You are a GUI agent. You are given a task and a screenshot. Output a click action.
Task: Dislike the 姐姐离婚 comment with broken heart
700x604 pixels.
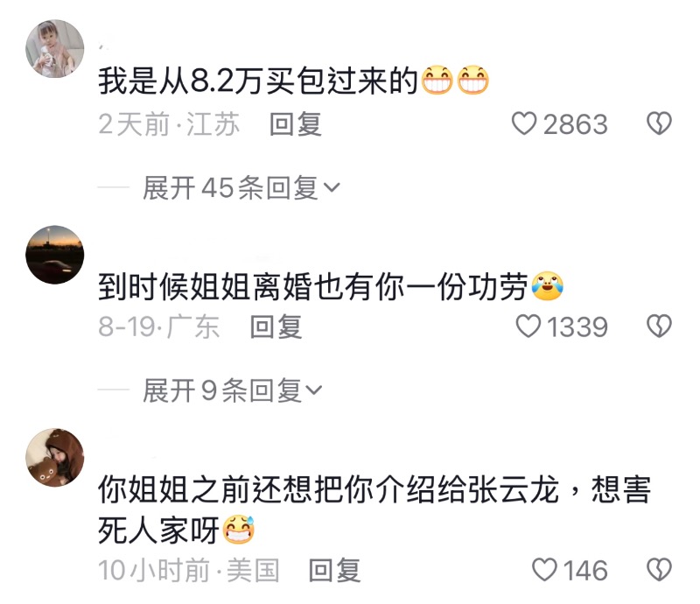click(660, 326)
